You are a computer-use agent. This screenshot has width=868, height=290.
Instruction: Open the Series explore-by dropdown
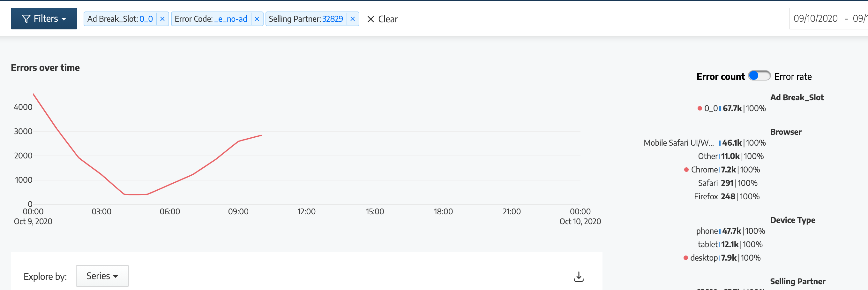(x=102, y=276)
